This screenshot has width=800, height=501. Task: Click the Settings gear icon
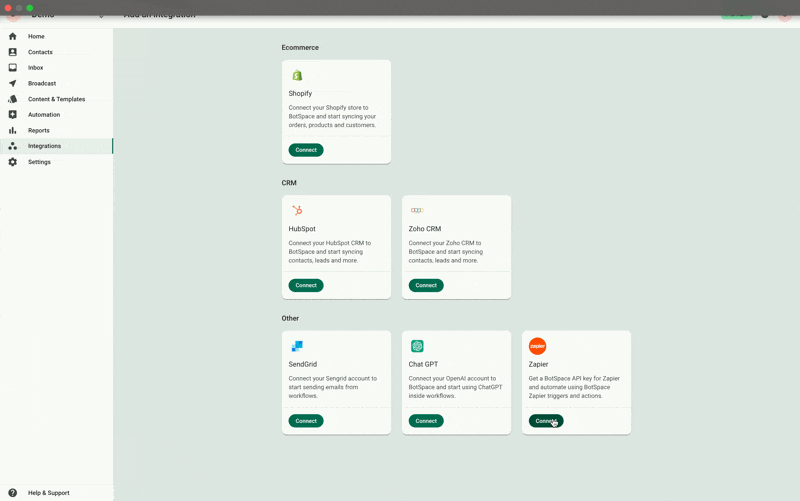coord(13,162)
